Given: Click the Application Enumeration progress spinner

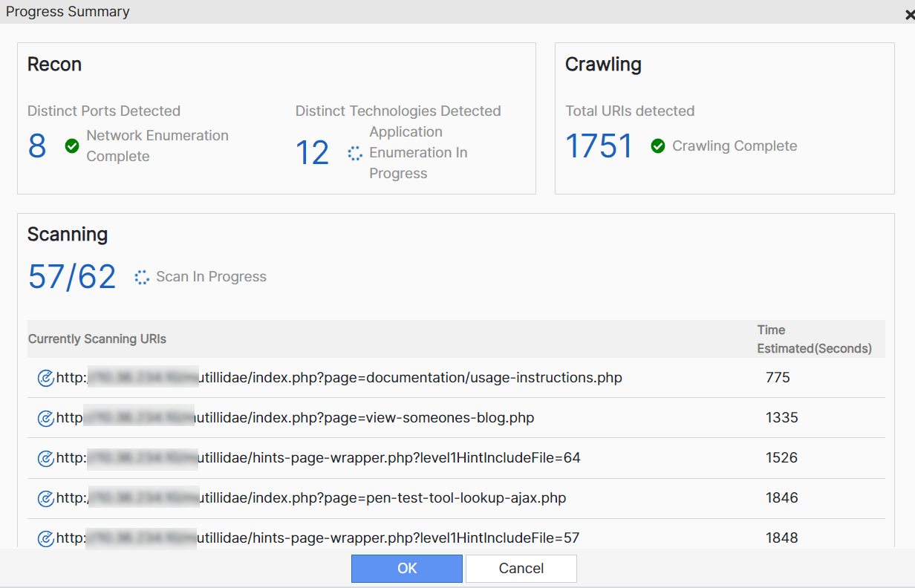Looking at the screenshot, I should (x=355, y=153).
